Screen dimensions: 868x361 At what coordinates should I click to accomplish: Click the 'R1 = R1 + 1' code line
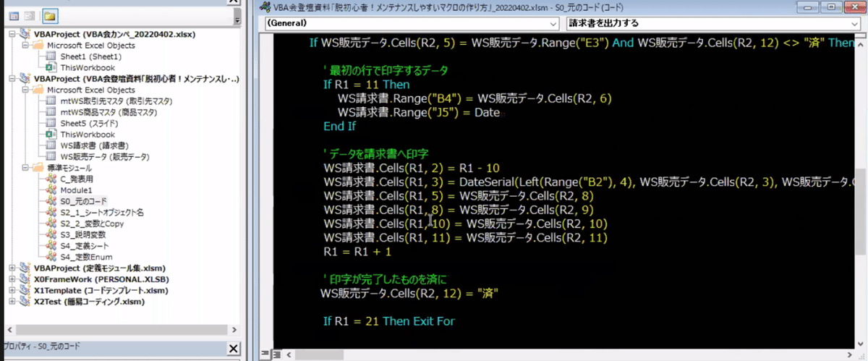click(357, 252)
